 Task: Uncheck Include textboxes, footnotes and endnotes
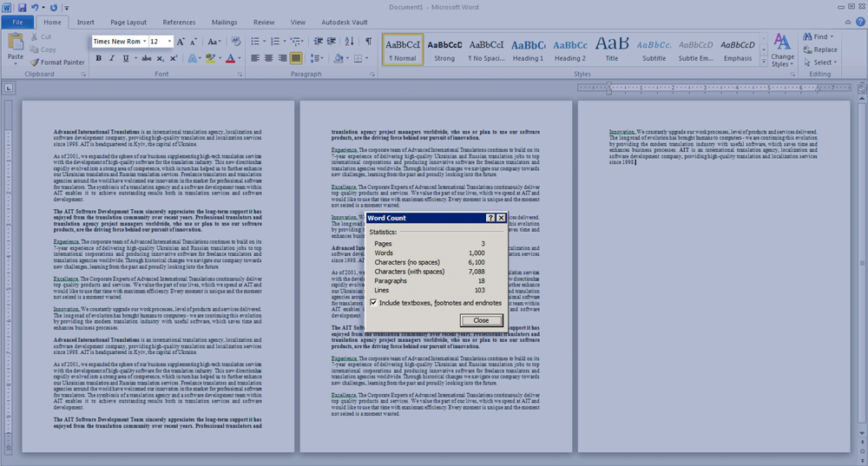(373, 303)
